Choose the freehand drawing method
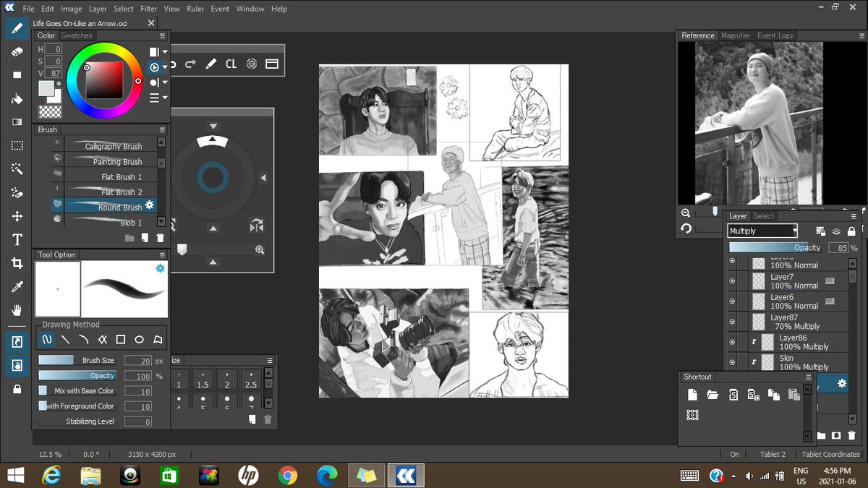 47,339
